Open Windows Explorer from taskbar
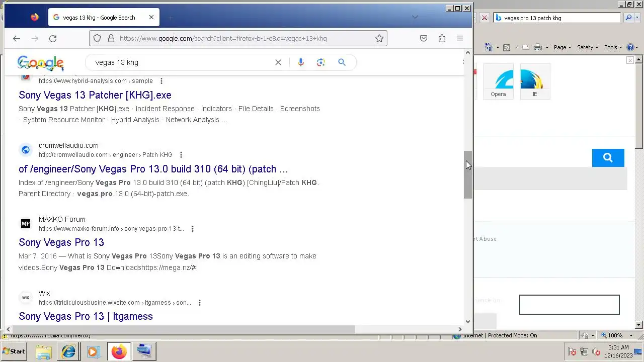 click(44, 351)
